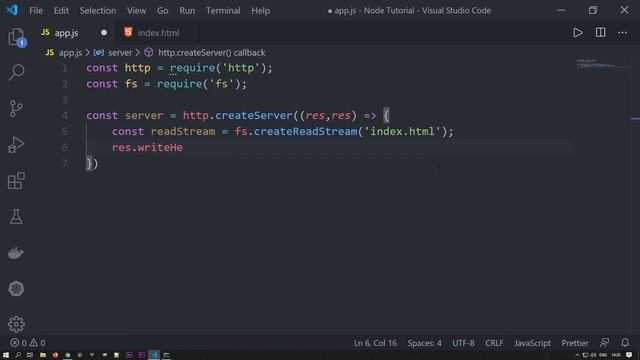Click the Prettier status bar item

pos(575,343)
